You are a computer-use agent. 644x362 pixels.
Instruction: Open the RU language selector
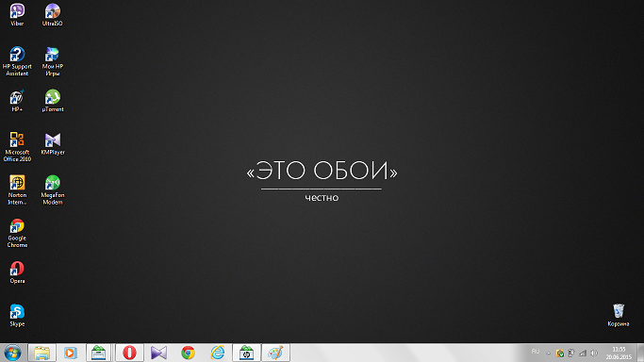536,352
